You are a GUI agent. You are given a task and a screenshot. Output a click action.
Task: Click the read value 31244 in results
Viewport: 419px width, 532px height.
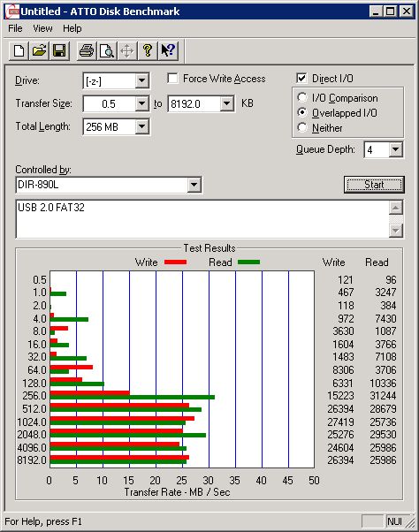point(383,396)
